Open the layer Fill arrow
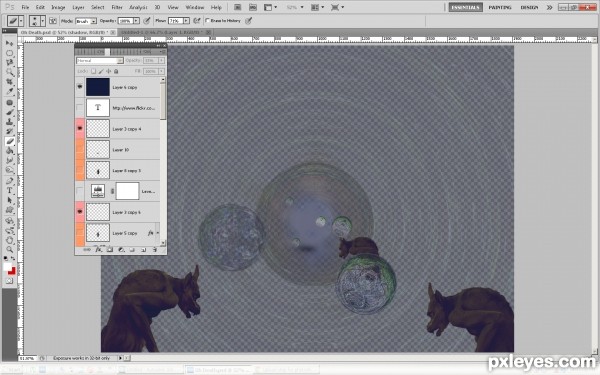 point(161,71)
